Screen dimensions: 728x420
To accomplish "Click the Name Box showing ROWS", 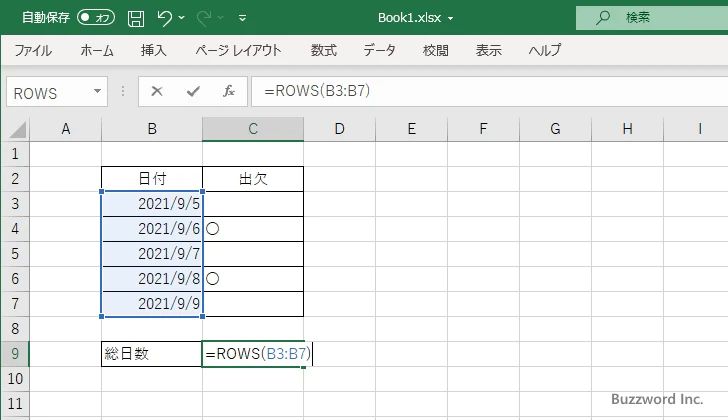I will tap(49, 92).
